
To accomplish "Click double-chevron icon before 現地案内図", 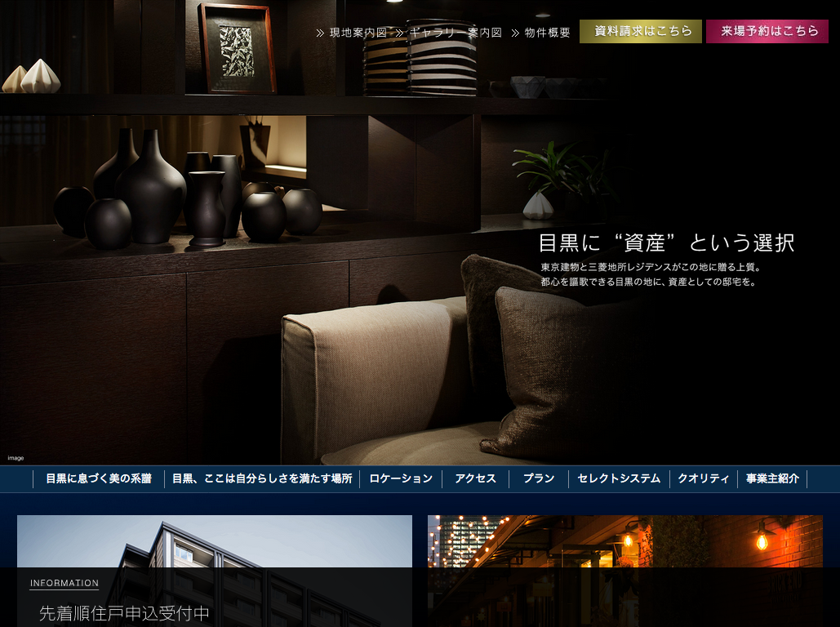I will (320, 33).
